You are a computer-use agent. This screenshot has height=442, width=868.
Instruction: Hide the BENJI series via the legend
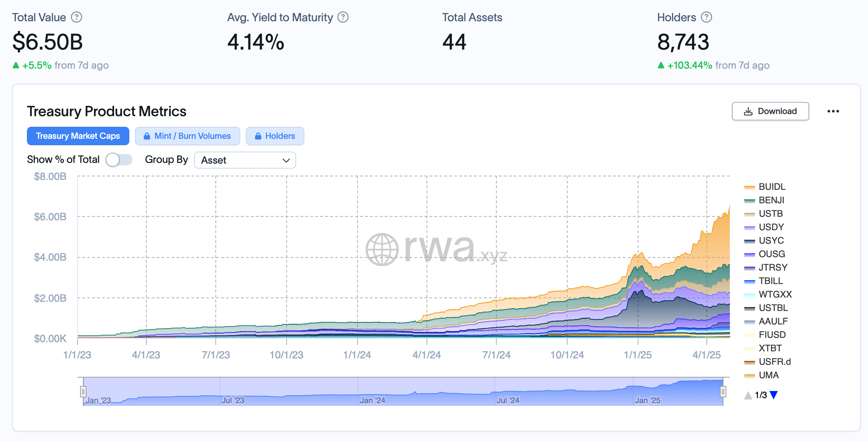(771, 200)
